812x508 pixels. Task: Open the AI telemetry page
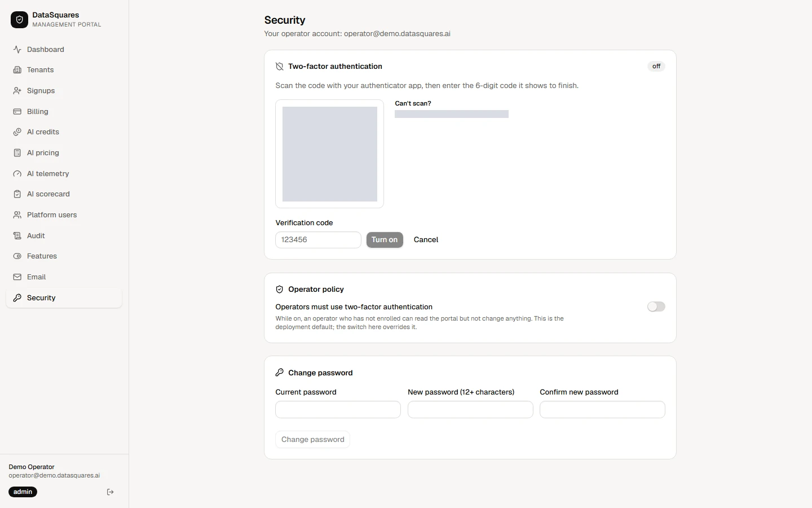pos(64,174)
